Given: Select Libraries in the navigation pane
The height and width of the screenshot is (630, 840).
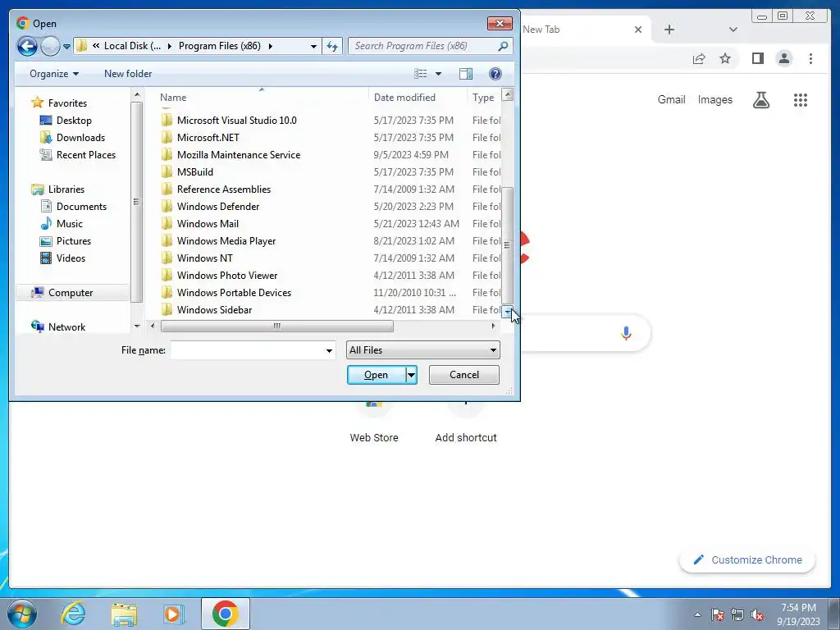Looking at the screenshot, I should pyautogui.click(x=66, y=189).
